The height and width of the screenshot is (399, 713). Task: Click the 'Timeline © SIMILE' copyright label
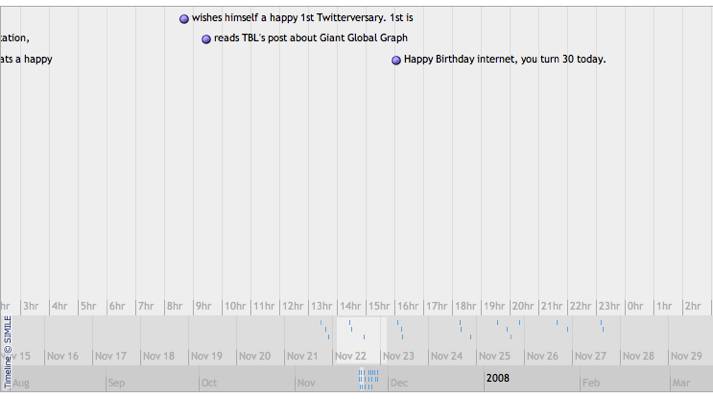point(8,352)
